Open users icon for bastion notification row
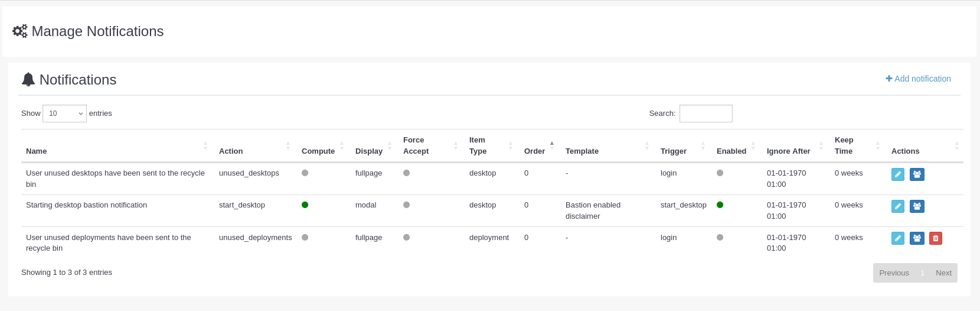 click(x=917, y=206)
